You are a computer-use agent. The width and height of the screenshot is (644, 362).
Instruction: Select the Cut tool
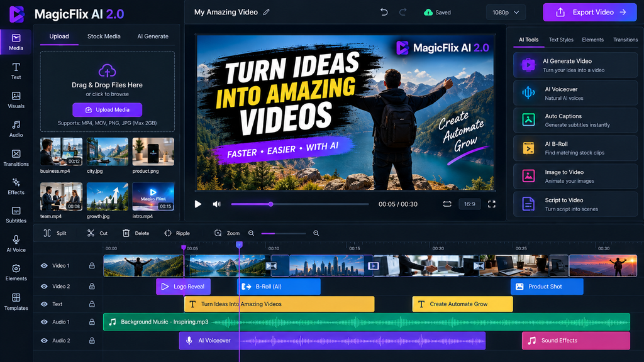(97, 233)
